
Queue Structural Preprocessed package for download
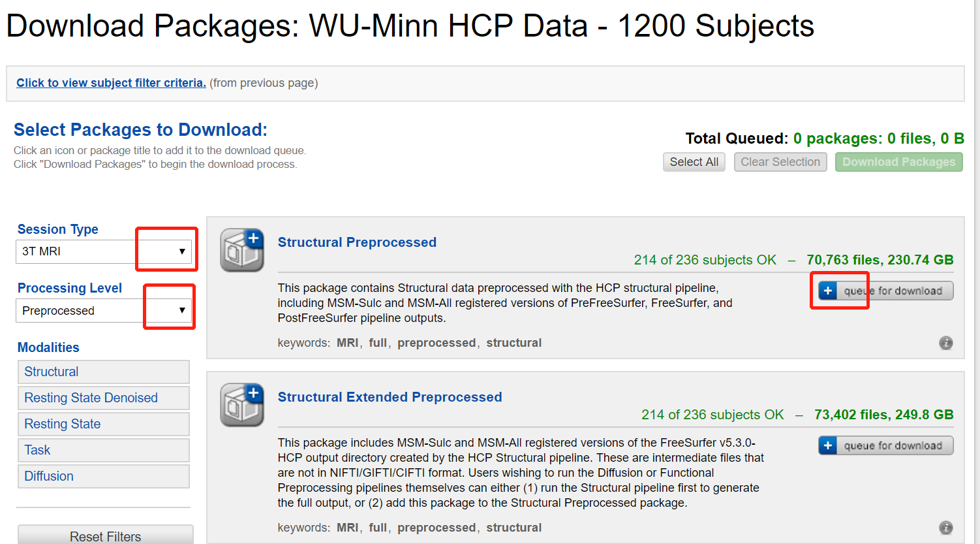point(885,291)
